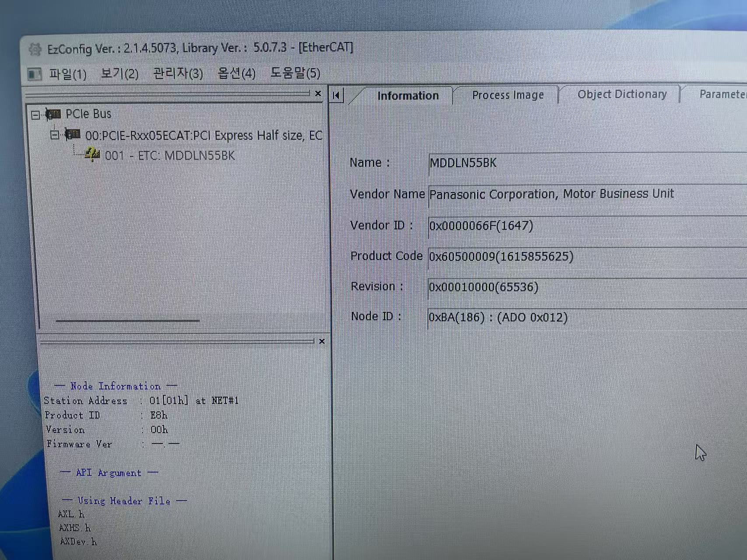Image resolution: width=747 pixels, height=560 pixels.
Task: Click the AXDev.h header entry
Action: [78, 542]
